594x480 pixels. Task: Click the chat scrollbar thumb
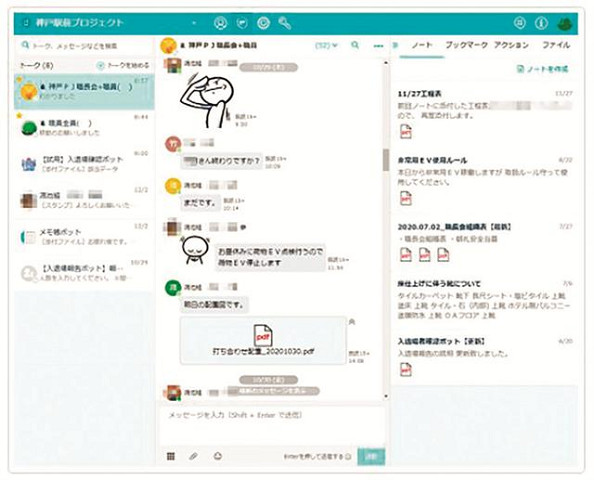386,160
